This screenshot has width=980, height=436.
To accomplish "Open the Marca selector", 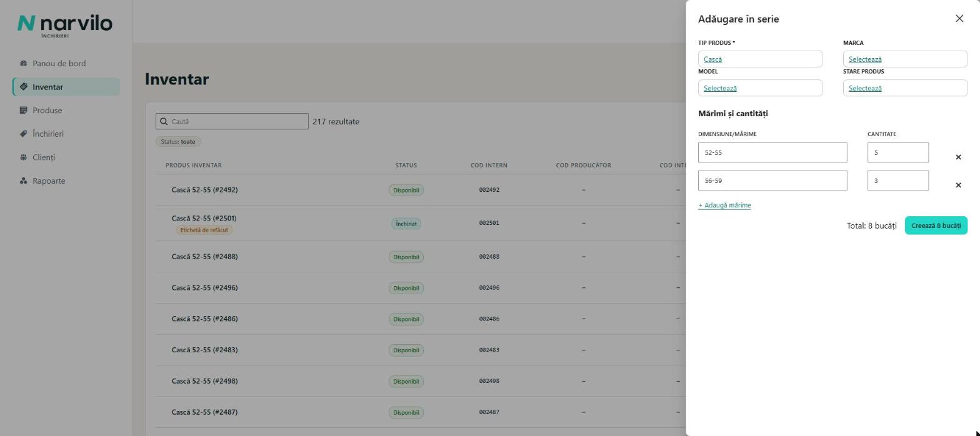I will [x=905, y=59].
